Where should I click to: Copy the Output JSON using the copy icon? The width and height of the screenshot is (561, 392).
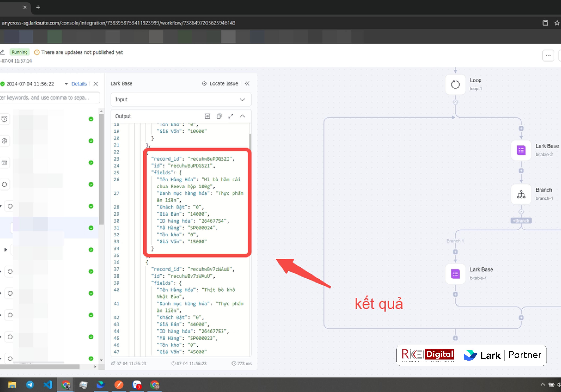click(x=219, y=116)
